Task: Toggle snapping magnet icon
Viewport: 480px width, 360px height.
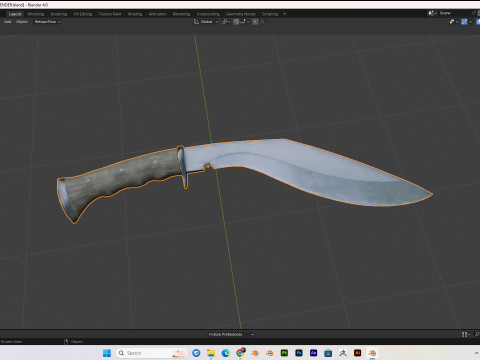Action: pos(236,22)
